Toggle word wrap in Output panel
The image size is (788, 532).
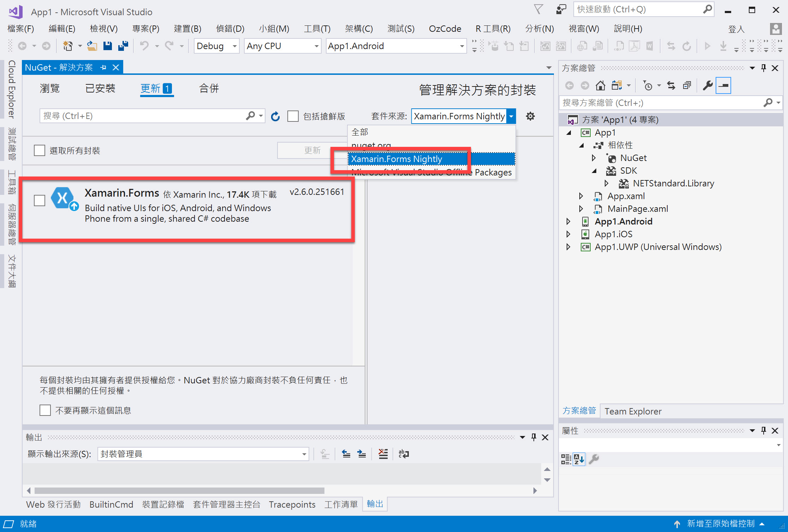(404, 454)
